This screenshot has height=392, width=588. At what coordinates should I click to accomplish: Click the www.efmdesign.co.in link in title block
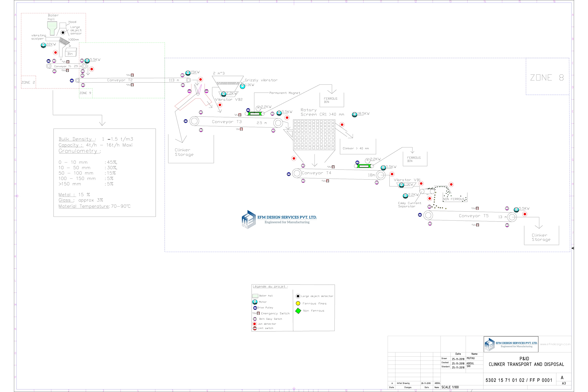click(555, 344)
